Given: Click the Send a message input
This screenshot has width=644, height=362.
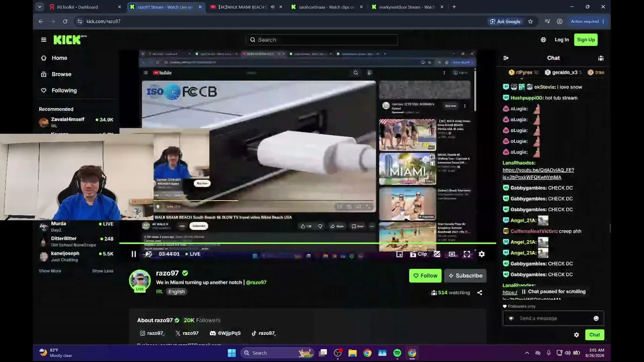Looking at the screenshot, I should (x=553, y=318).
